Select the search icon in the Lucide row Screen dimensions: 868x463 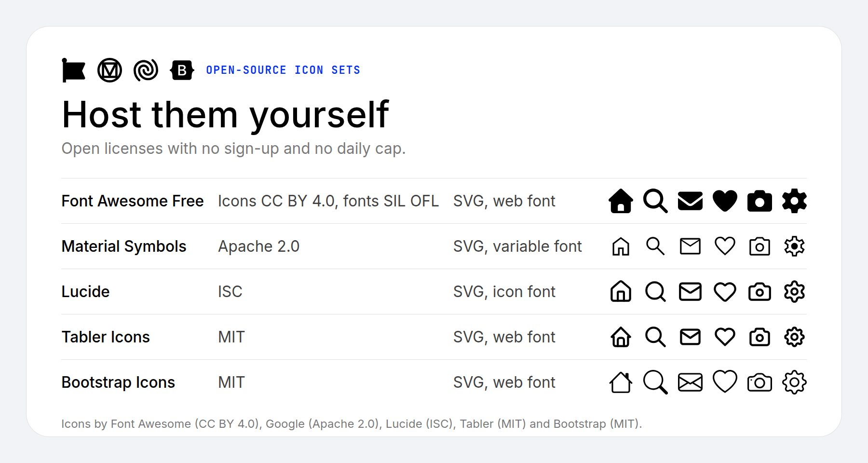[656, 292]
